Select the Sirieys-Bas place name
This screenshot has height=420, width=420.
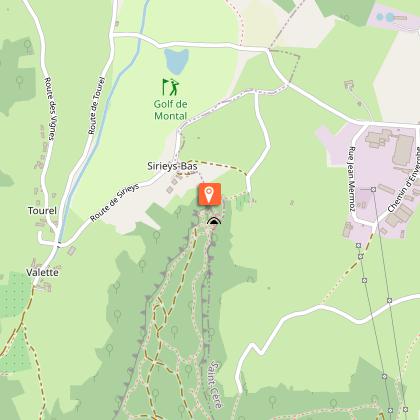(172, 166)
